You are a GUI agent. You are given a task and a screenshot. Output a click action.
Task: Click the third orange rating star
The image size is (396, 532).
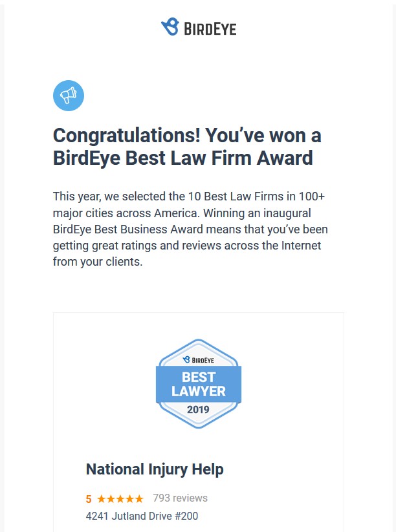(x=120, y=499)
